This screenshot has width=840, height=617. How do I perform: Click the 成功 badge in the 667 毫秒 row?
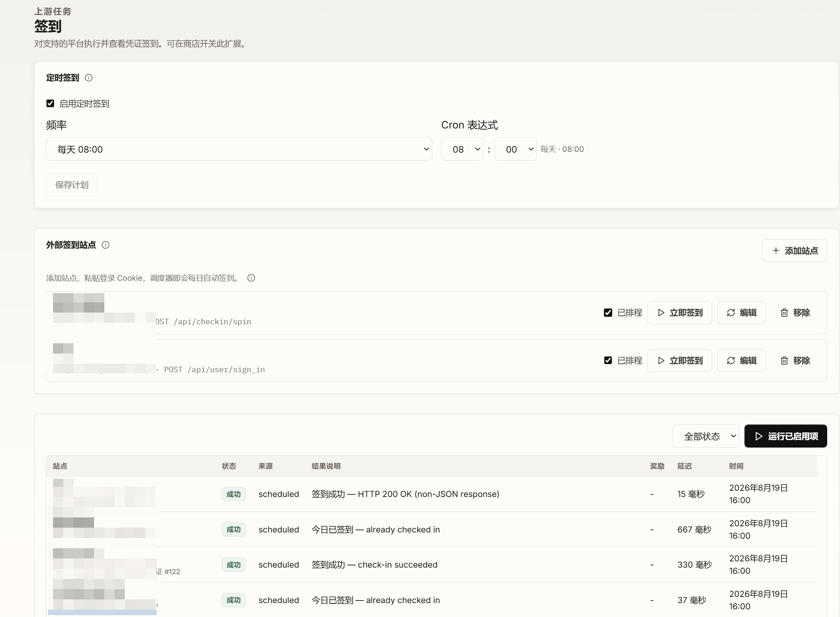pyautogui.click(x=234, y=530)
